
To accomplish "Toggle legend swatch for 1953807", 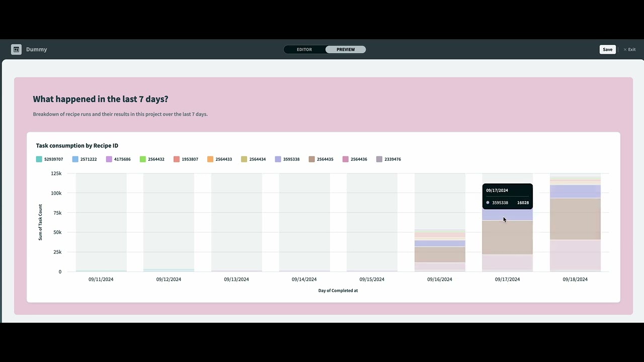I will point(177,159).
